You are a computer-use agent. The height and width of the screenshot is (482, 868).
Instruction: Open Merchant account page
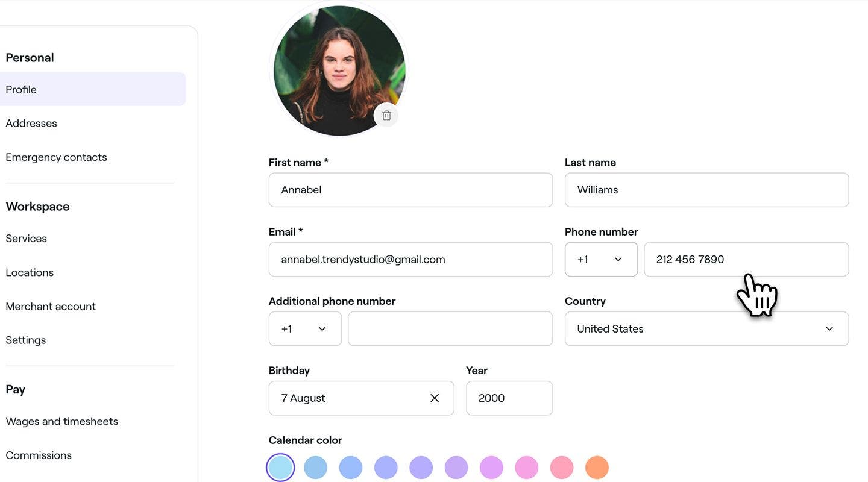[x=51, y=306]
